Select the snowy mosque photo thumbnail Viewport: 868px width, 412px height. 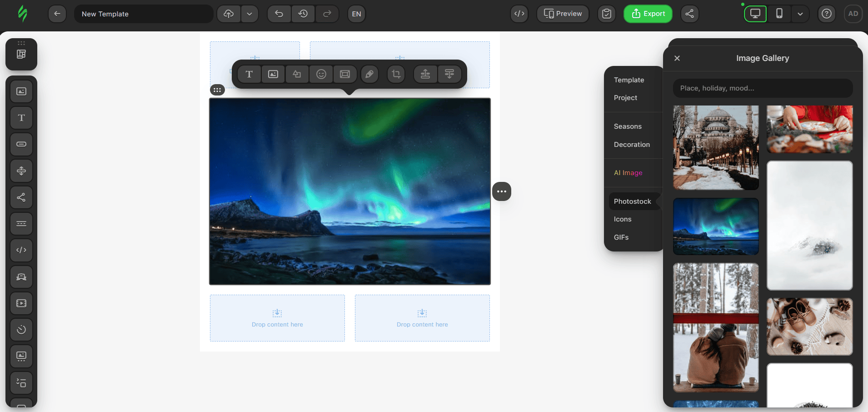click(x=716, y=147)
